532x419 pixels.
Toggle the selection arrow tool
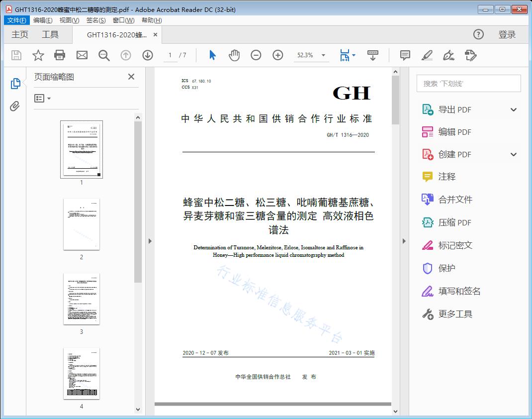tap(211, 55)
